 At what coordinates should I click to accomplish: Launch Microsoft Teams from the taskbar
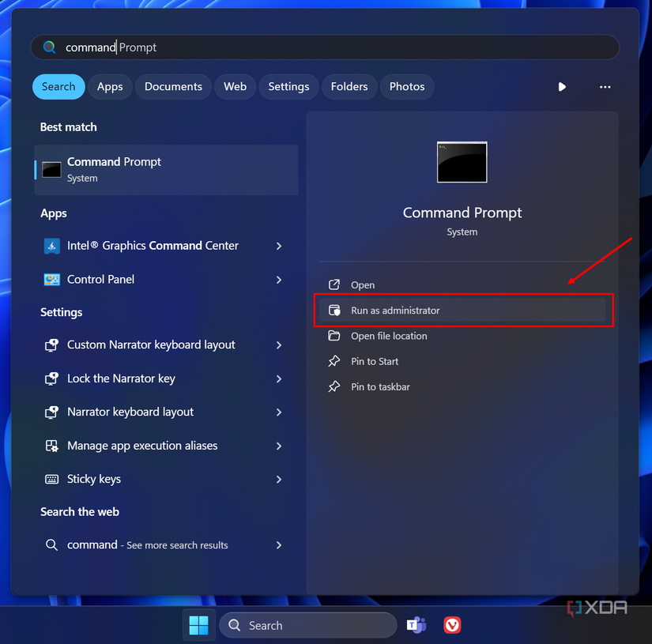point(416,624)
